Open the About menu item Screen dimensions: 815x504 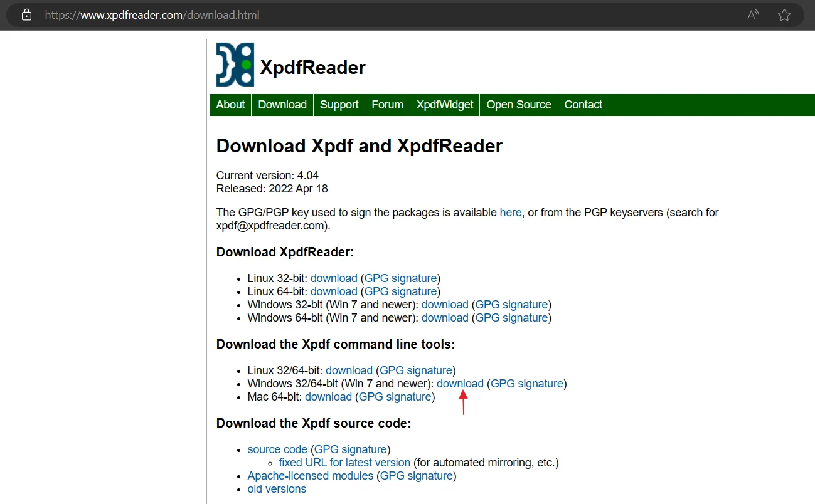pos(230,105)
